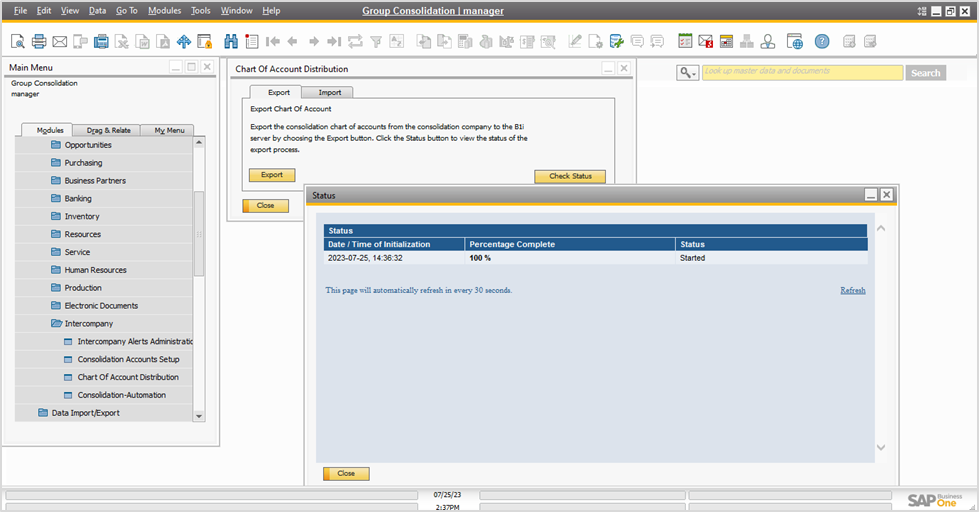The width and height of the screenshot is (979, 512).
Task: Click the Send Email envelope icon
Action: 60,42
